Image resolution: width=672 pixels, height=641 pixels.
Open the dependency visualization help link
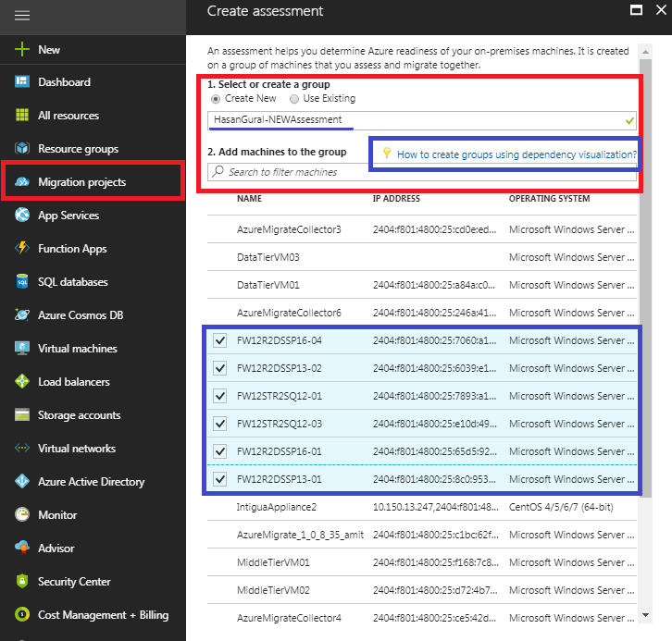point(516,154)
